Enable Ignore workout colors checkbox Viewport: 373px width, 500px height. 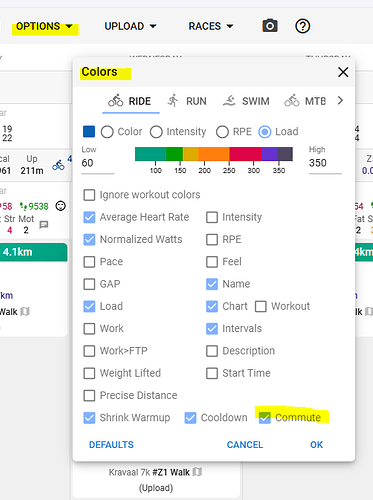tap(89, 195)
